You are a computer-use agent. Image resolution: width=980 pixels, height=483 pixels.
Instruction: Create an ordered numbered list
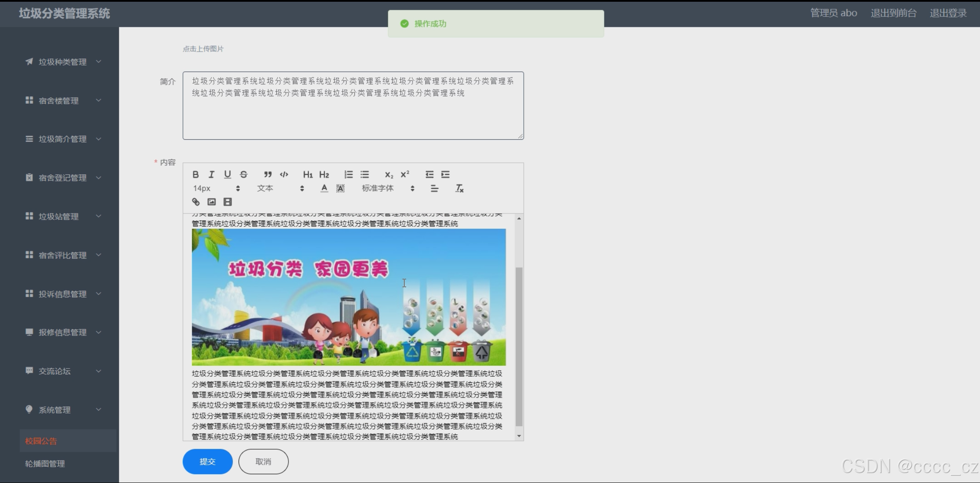pyautogui.click(x=348, y=174)
